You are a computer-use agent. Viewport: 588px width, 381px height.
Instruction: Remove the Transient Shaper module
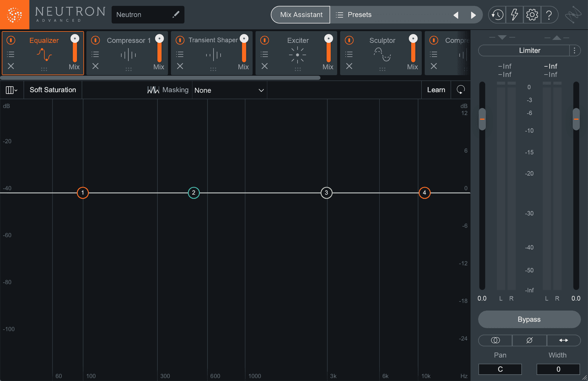coord(180,66)
